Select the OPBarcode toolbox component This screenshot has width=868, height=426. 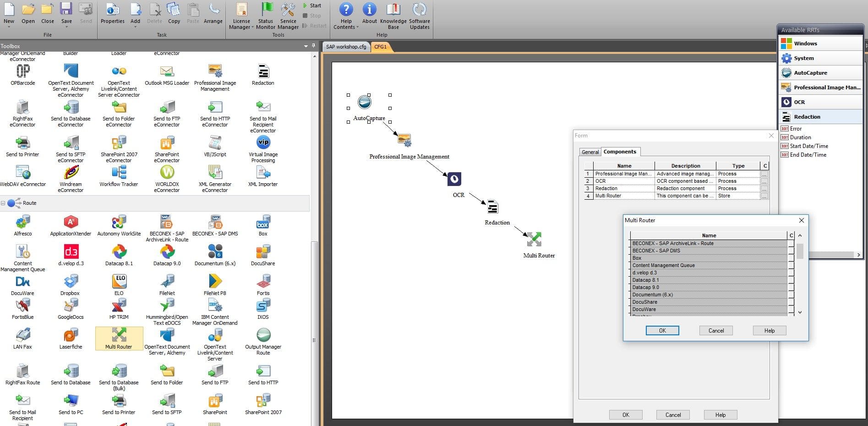[23, 75]
